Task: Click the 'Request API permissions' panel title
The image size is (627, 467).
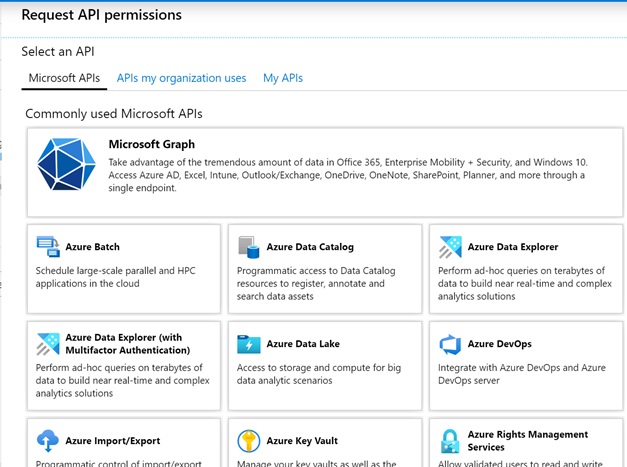Action: click(x=102, y=15)
